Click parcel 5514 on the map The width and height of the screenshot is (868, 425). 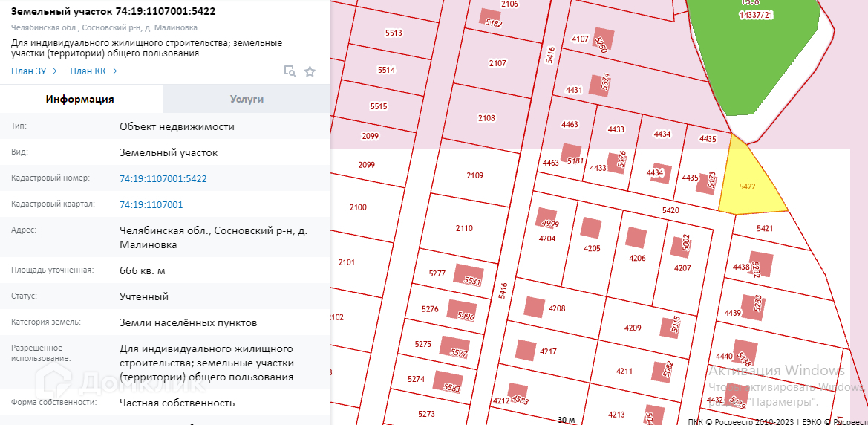(386, 70)
